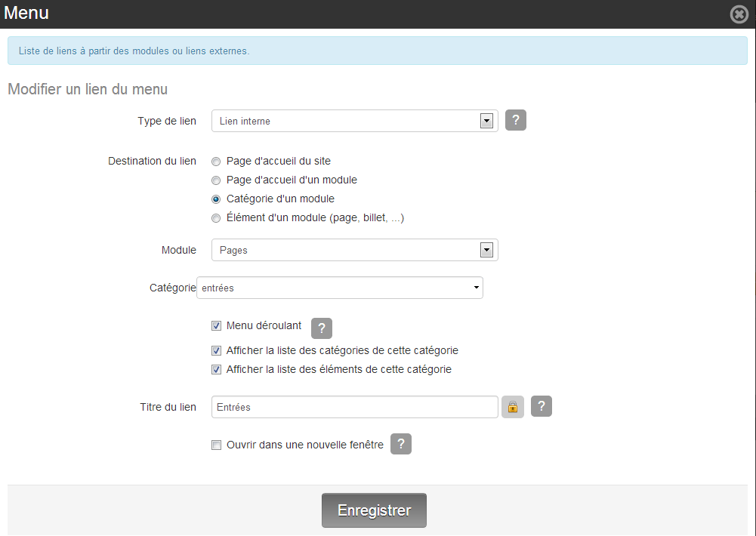Select Page d'accueil du site radio
Viewport: 756px width, 536px height.
[x=216, y=162]
